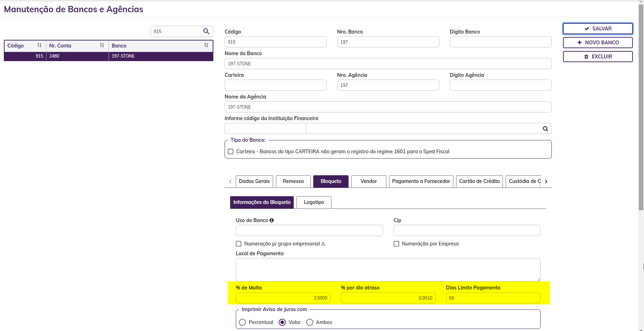Click the search magnifier icon beside 915
The width and height of the screenshot is (644, 331).
point(206,31)
